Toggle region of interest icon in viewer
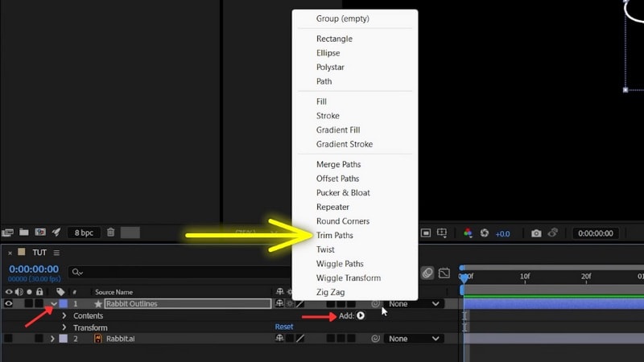Image resolution: width=644 pixels, height=362 pixels. 426,233
